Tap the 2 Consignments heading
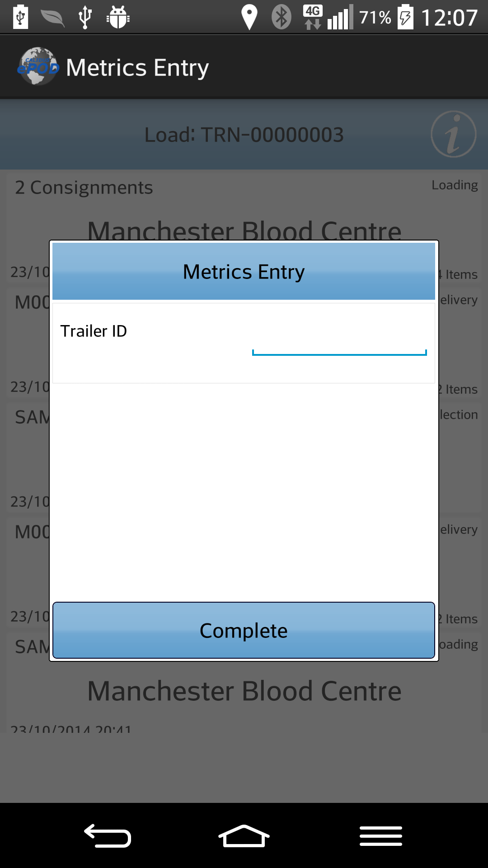Viewport: 488px width, 868px height. (x=84, y=187)
